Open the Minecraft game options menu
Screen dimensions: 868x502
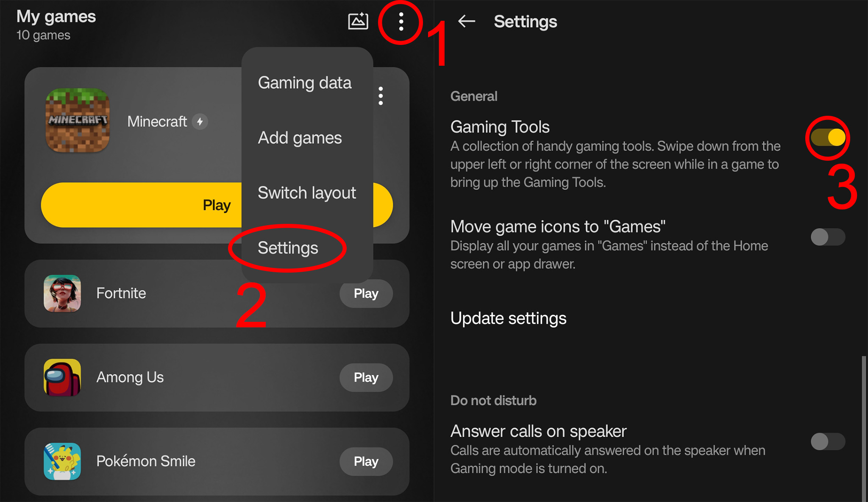coord(382,96)
